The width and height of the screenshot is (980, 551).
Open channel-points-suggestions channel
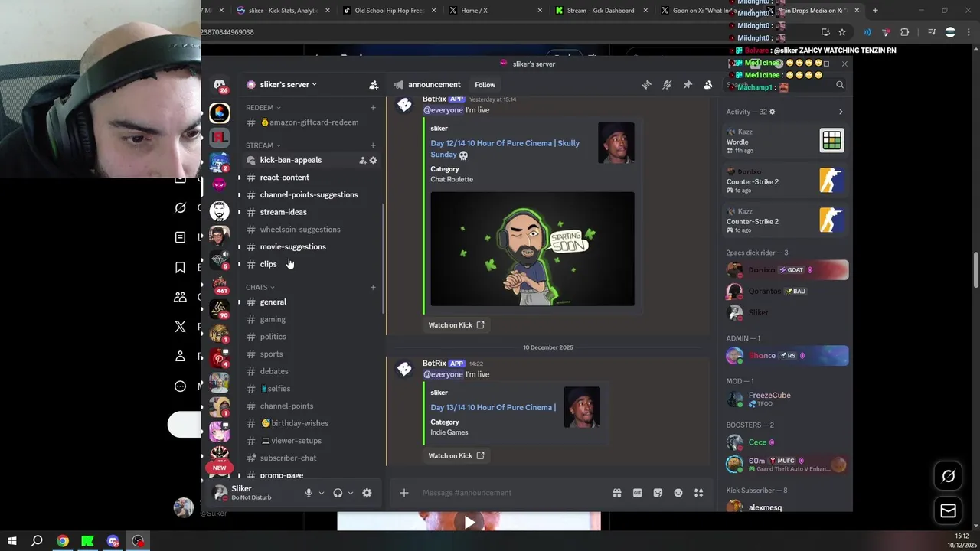[309, 195]
